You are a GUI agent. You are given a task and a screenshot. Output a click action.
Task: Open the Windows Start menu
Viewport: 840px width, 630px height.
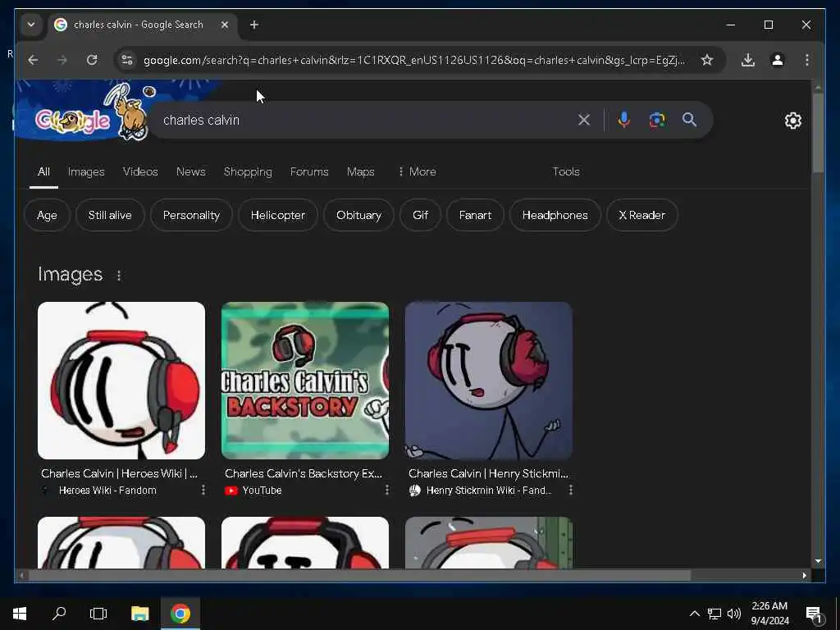(x=20, y=614)
